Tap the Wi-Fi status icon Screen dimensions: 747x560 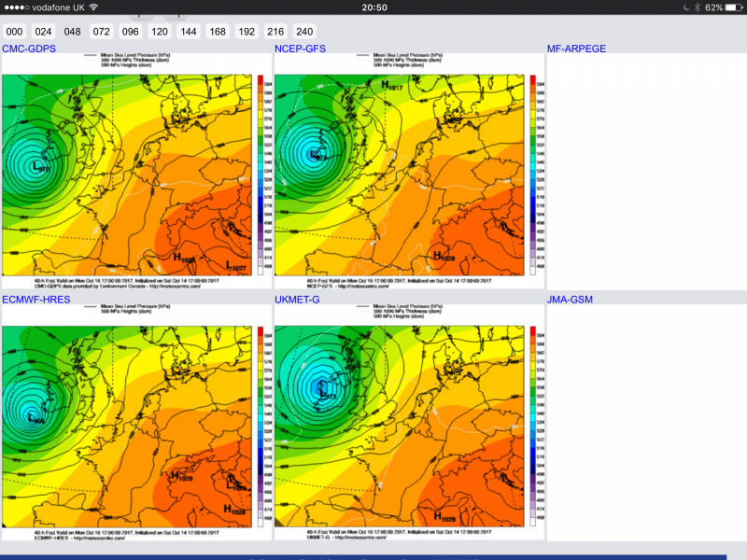[x=94, y=7]
